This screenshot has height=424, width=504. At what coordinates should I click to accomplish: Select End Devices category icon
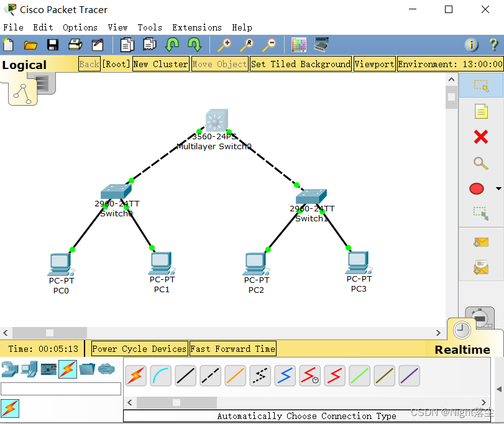pyautogui.click(x=29, y=369)
